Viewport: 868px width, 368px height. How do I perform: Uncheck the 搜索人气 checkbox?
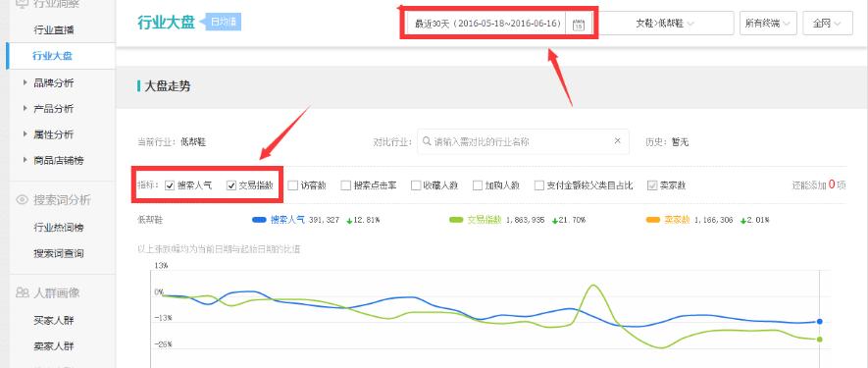170,185
